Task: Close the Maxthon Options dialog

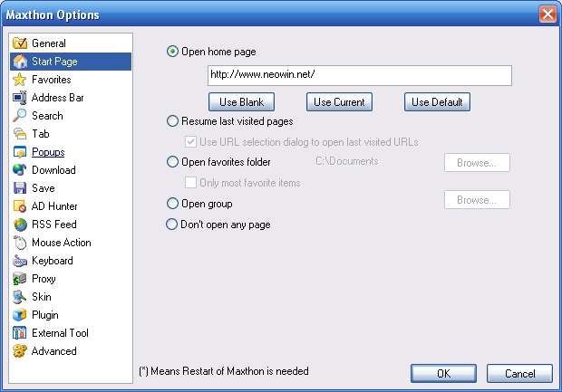Action: point(548,14)
